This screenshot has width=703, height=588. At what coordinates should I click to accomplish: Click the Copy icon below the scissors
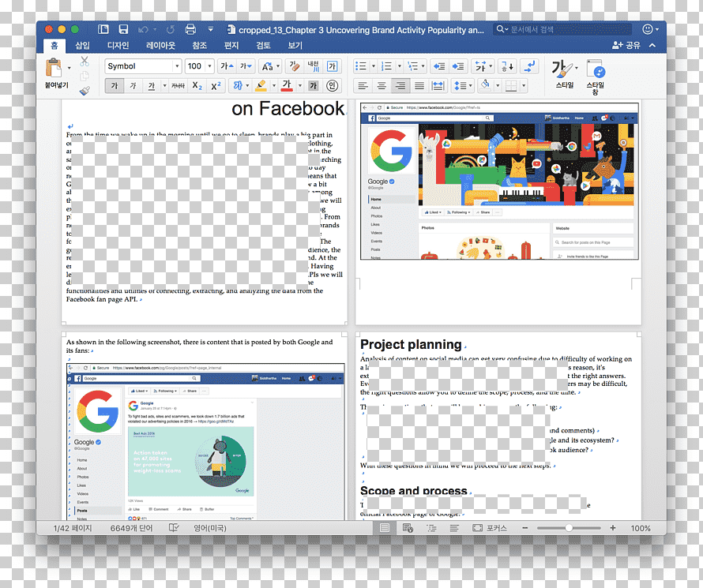point(85,76)
